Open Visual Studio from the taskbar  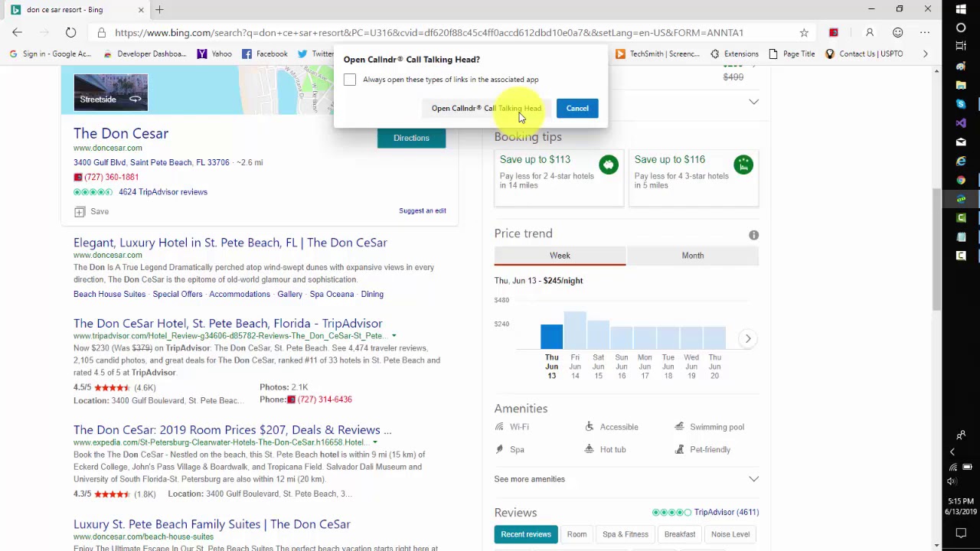[x=961, y=122]
